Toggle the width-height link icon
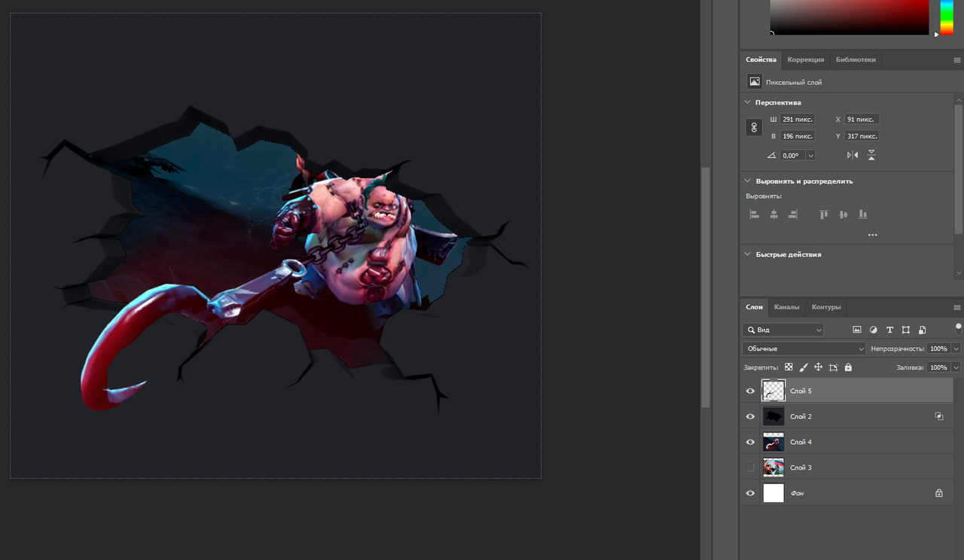Screen dimensions: 964x560 (x=754, y=128)
